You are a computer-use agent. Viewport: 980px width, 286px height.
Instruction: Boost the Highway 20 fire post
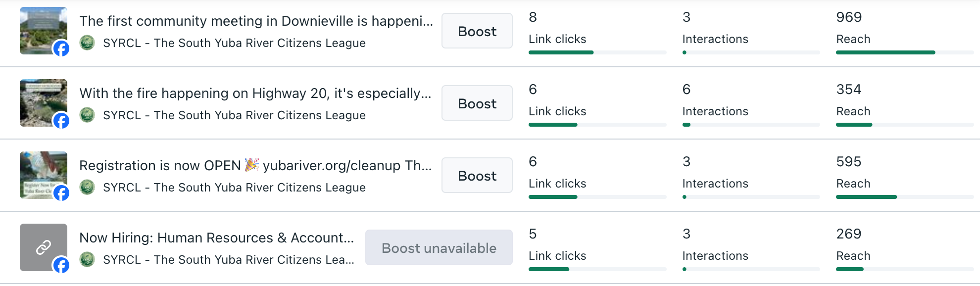click(x=477, y=103)
